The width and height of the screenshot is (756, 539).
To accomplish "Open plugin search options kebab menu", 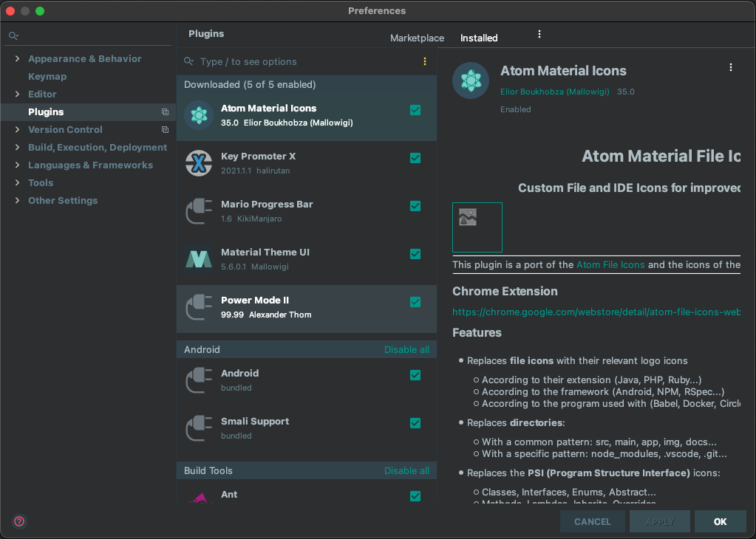I will 425,62.
